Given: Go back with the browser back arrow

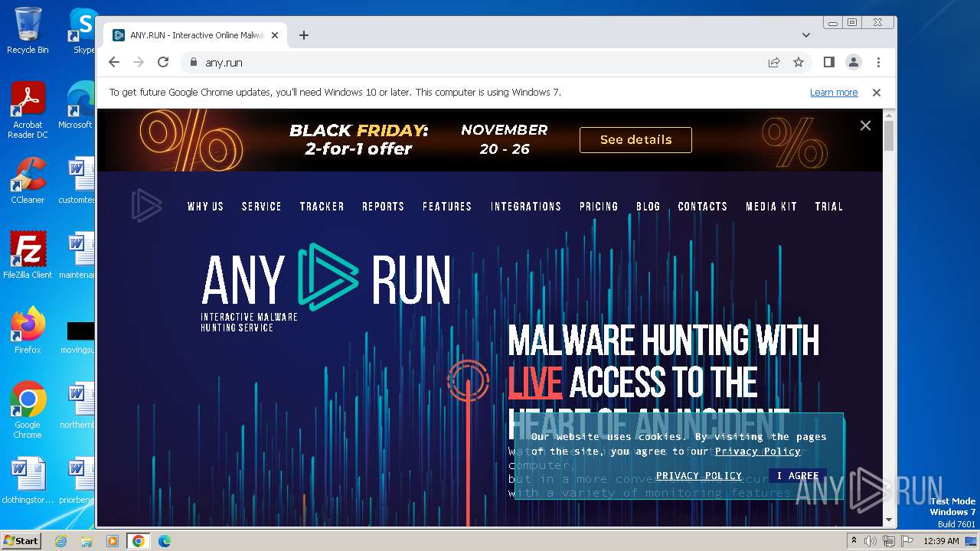Looking at the screenshot, I should [114, 62].
